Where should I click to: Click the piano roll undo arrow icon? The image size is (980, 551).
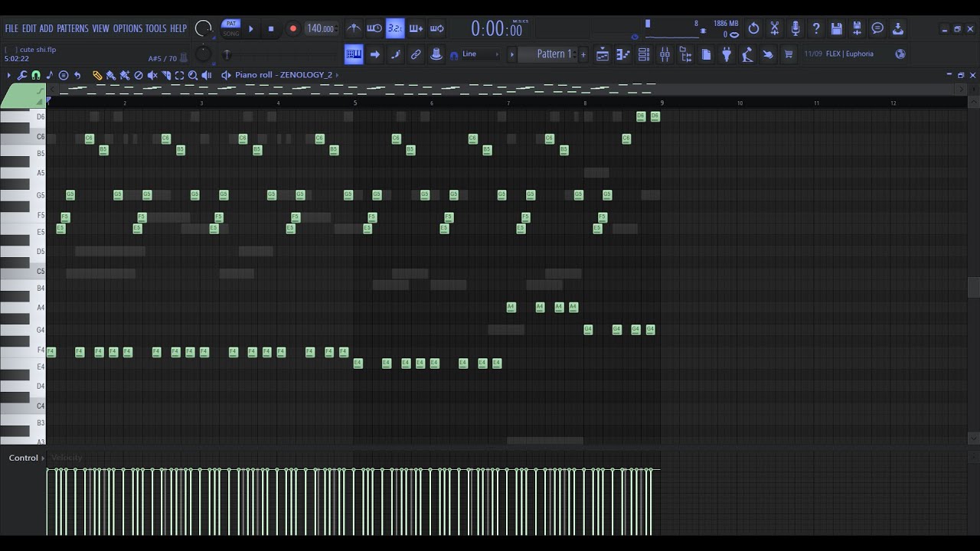pyautogui.click(x=77, y=75)
